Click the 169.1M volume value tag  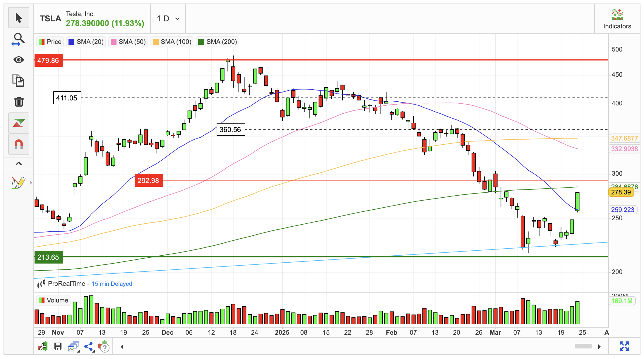pyautogui.click(x=622, y=301)
